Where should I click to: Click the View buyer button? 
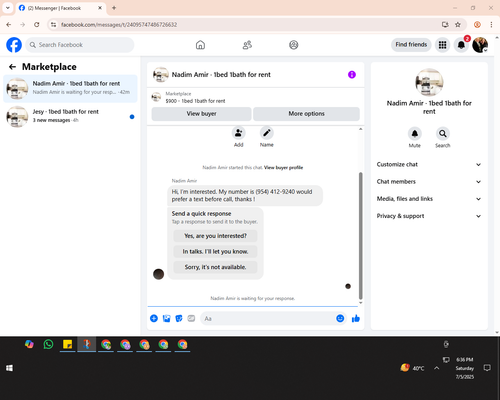201,114
